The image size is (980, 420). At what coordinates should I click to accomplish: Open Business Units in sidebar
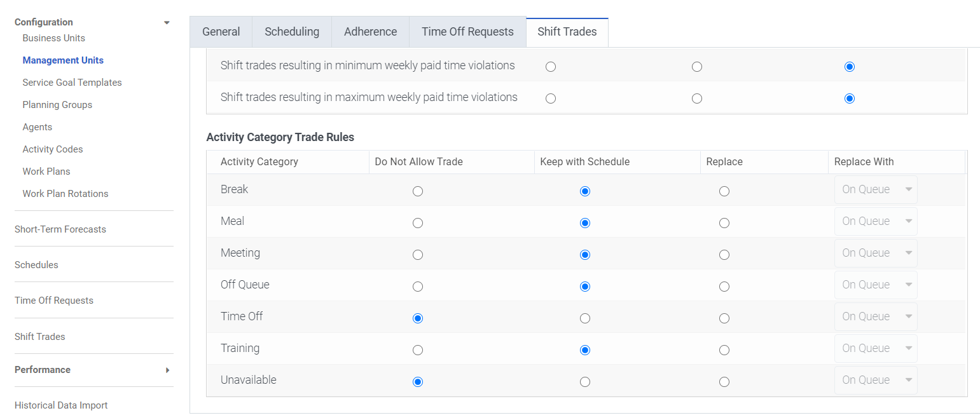coord(53,38)
